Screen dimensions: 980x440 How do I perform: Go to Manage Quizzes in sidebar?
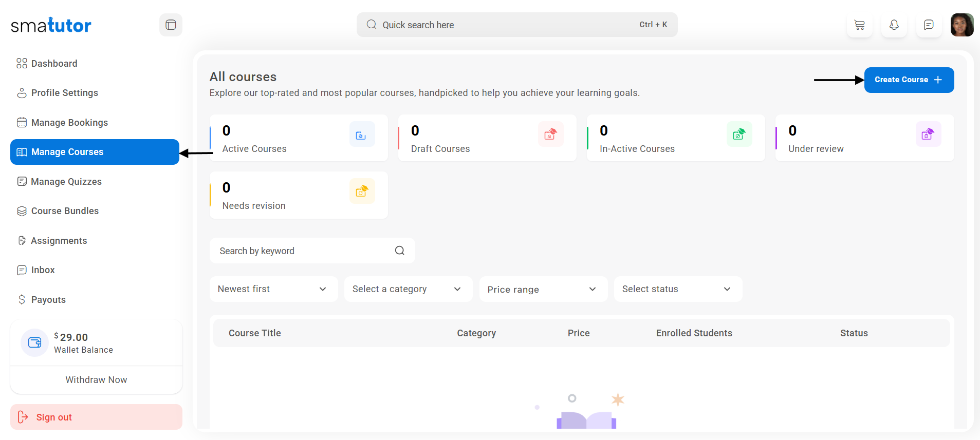click(66, 182)
